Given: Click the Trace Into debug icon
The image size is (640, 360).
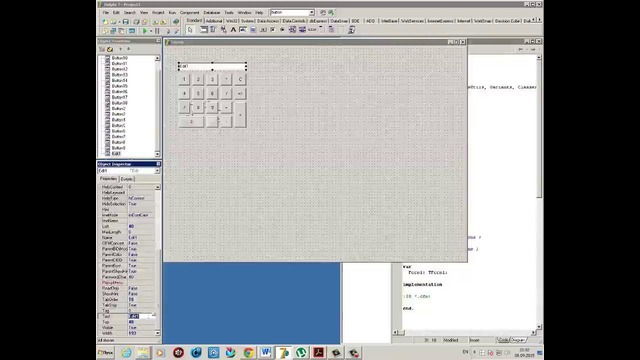Looking at the screenshot, I should tap(168, 31).
